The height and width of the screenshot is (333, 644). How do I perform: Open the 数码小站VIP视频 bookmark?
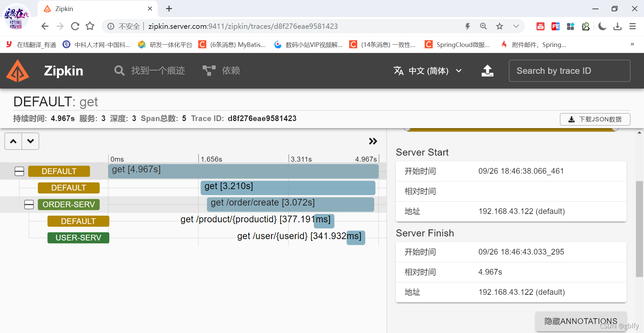click(x=308, y=45)
